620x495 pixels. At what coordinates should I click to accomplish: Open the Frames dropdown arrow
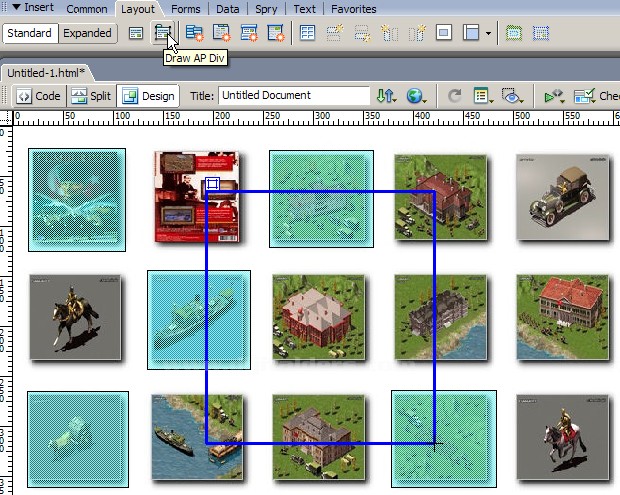pos(488,33)
